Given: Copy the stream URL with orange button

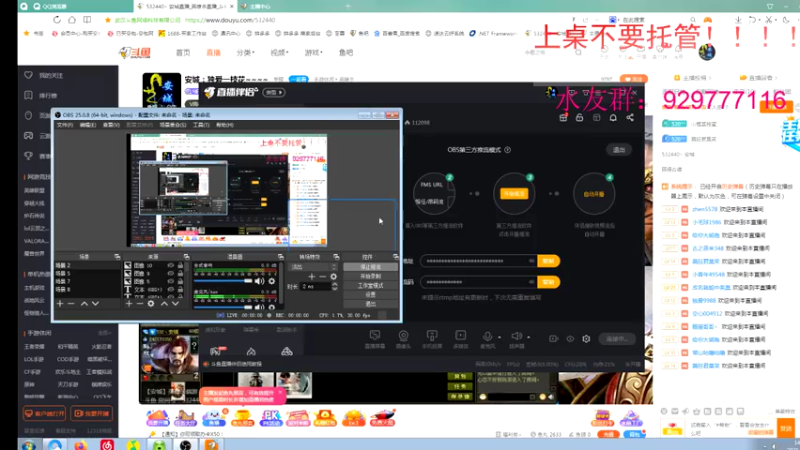Looking at the screenshot, I should pyautogui.click(x=548, y=261).
